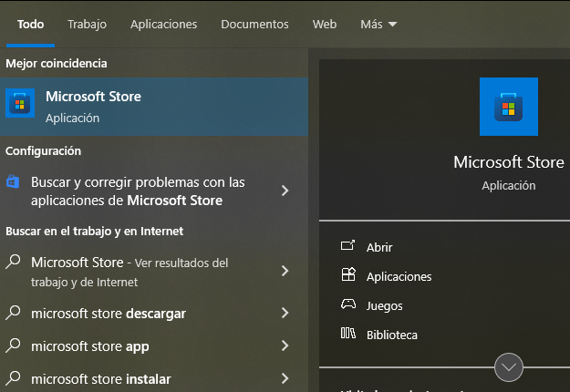Click the 'Microsoft Store' title in preview pane
Viewport: 570px width, 392px height.
[x=509, y=162]
